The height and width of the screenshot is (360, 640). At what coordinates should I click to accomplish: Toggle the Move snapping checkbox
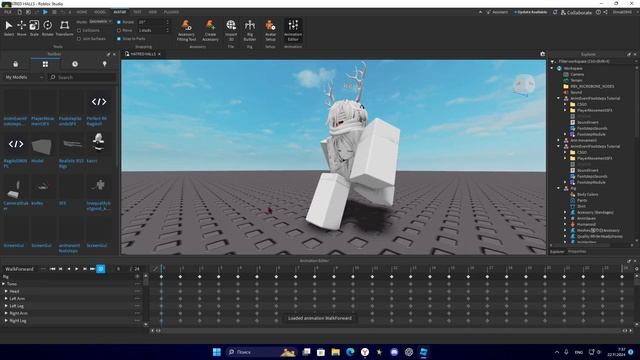coord(119,30)
